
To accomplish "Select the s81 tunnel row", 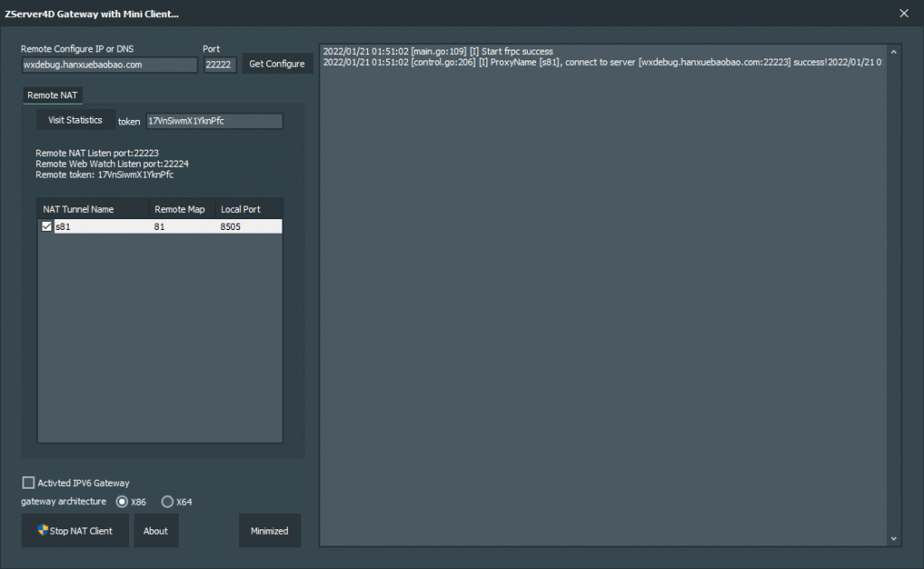I will (x=162, y=227).
